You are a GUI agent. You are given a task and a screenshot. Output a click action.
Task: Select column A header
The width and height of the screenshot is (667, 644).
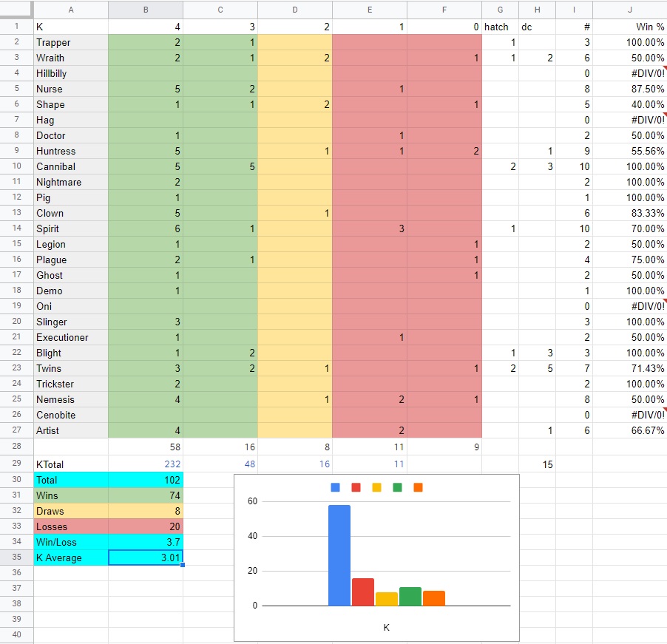[x=71, y=10]
